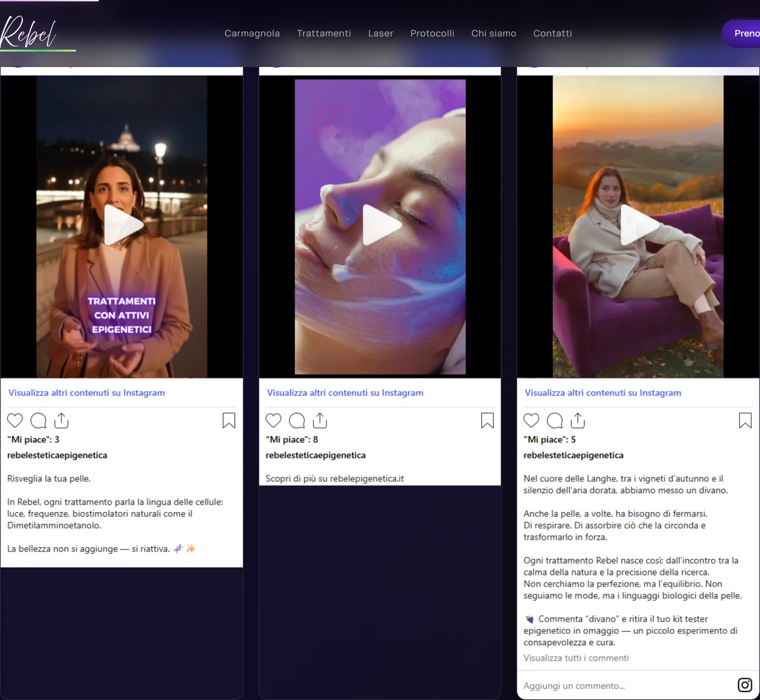This screenshot has height=700, width=760.
Task: Like the post with "Mi piace": 5
Action: tap(531, 421)
